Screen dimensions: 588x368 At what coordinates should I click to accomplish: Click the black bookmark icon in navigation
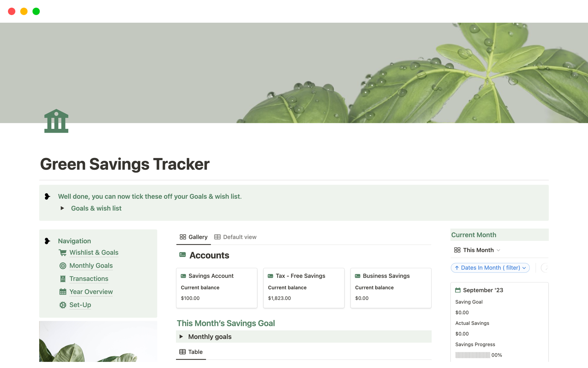[48, 240]
